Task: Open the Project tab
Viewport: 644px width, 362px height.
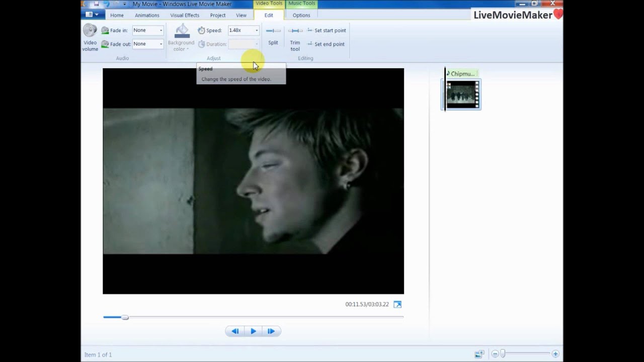Action: (218, 15)
